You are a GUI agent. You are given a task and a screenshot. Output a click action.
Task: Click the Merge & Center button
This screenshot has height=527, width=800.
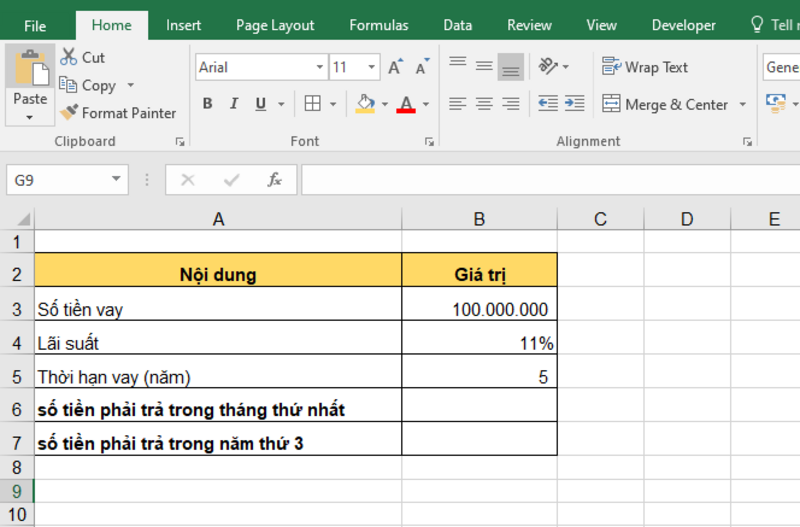(665, 104)
